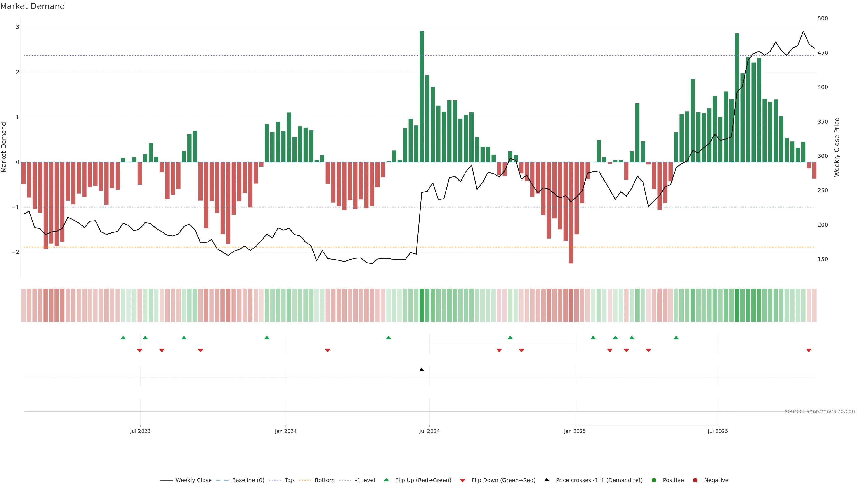This screenshot has height=488, width=868.
Task: Click the Jul 2023 axis label
Action: (x=140, y=431)
